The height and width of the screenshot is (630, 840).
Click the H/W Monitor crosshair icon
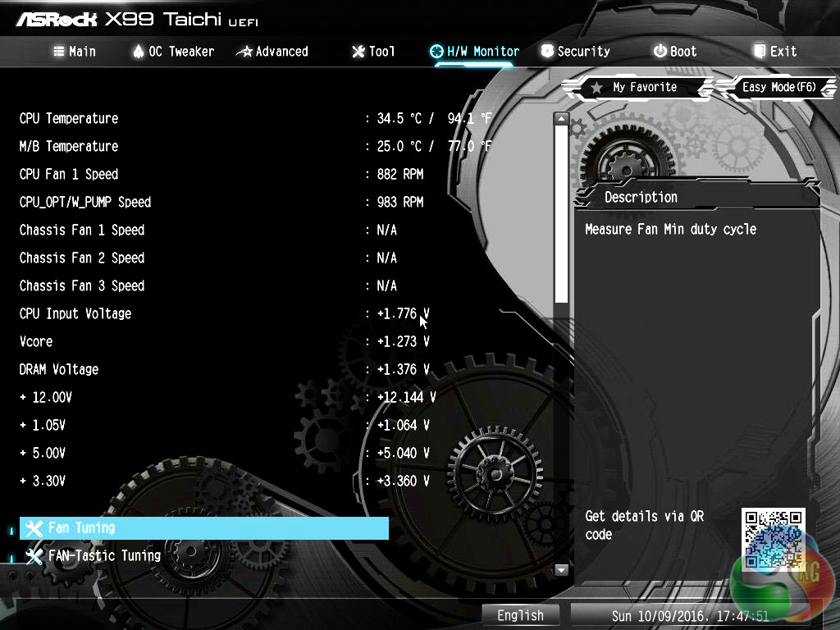pyautogui.click(x=436, y=52)
